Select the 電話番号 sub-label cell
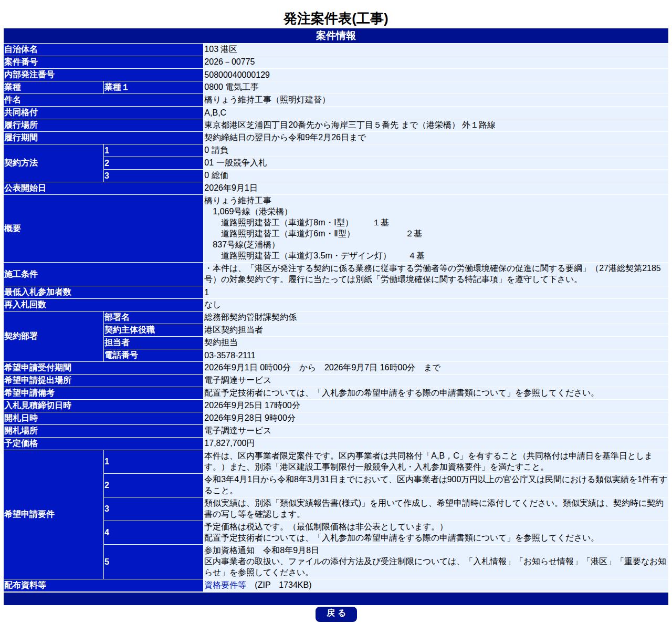 (x=153, y=355)
